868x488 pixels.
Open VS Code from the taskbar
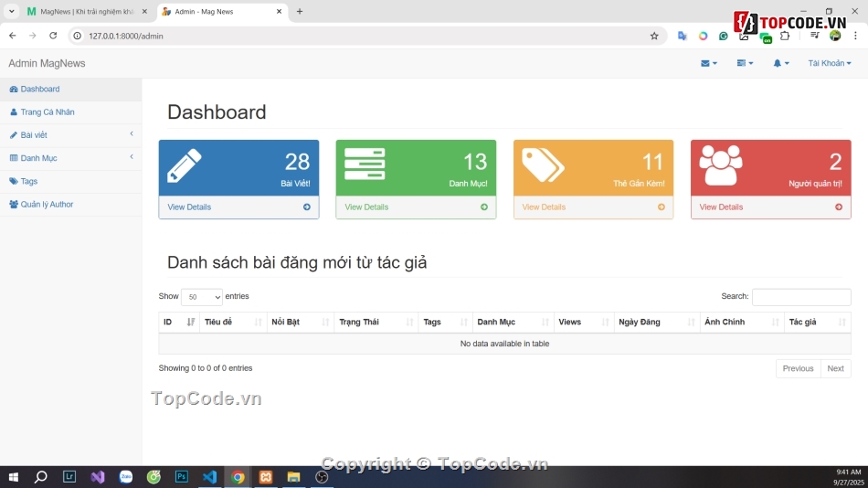(210, 477)
